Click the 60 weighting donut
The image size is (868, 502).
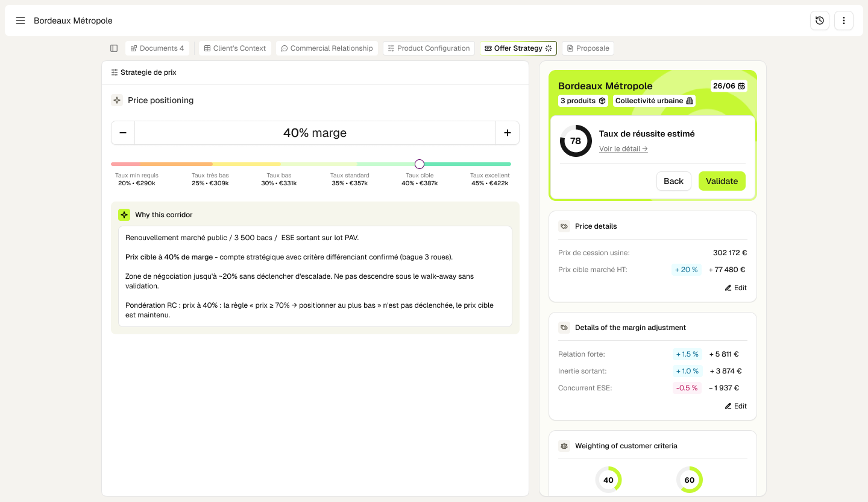tap(690, 480)
